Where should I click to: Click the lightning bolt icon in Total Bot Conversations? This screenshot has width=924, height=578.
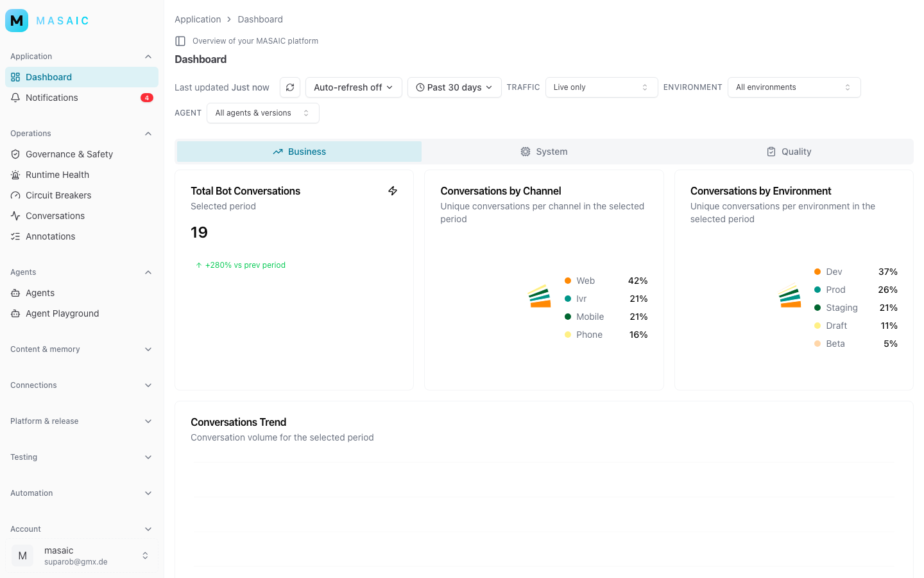[393, 191]
